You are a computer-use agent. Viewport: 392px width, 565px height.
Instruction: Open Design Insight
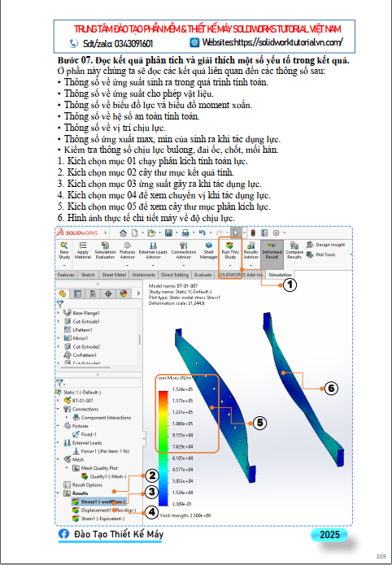coord(325,245)
